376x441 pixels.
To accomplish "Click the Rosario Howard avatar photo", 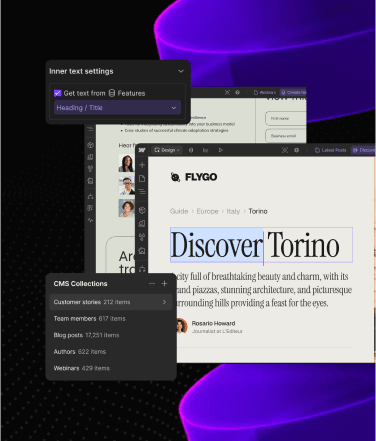I will (182, 326).
